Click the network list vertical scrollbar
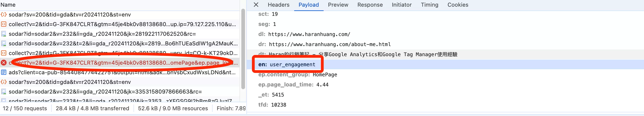 [x=243, y=49]
